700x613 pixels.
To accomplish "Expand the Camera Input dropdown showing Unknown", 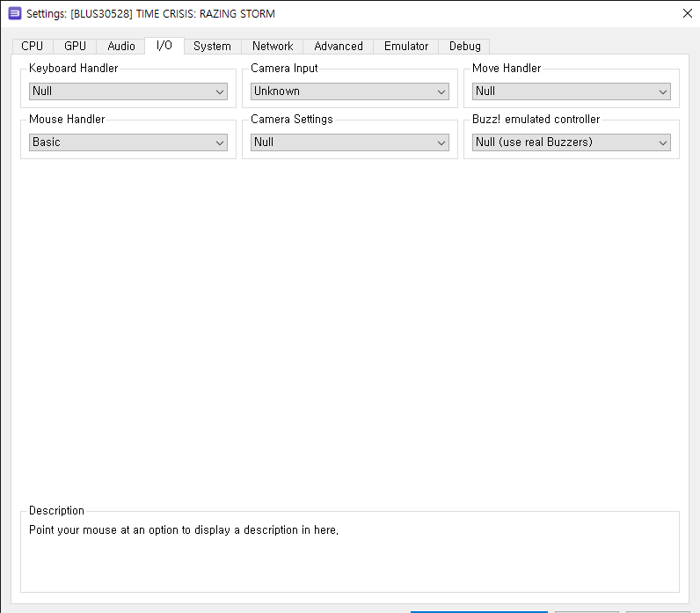I will click(349, 91).
